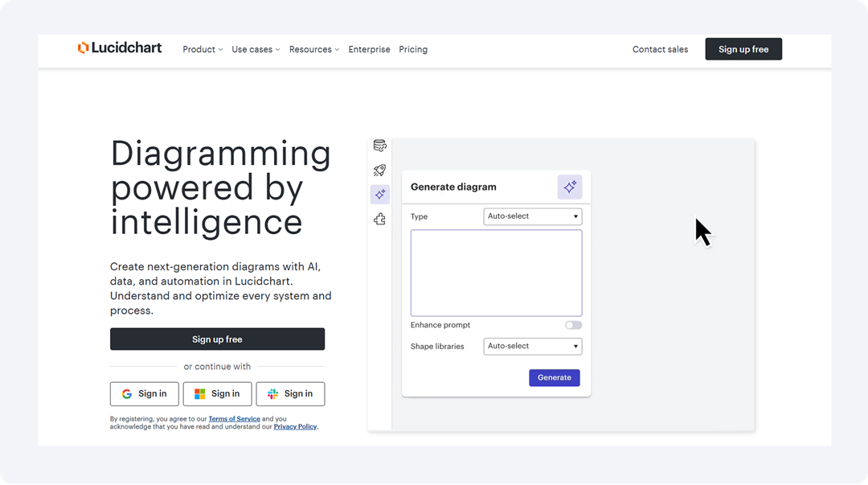Click the Enhance prompt label
868x485 pixels.
pyautogui.click(x=440, y=326)
